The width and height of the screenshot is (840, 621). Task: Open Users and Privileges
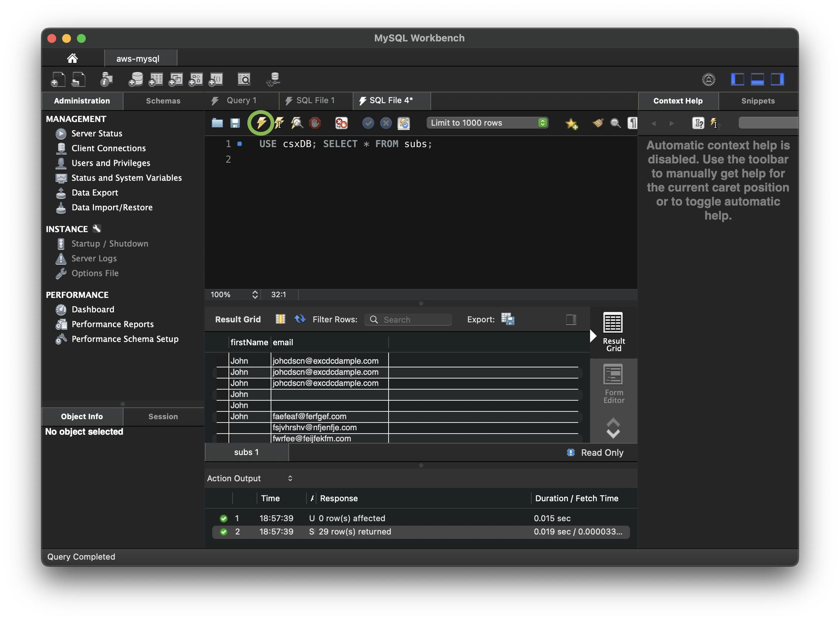111,163
